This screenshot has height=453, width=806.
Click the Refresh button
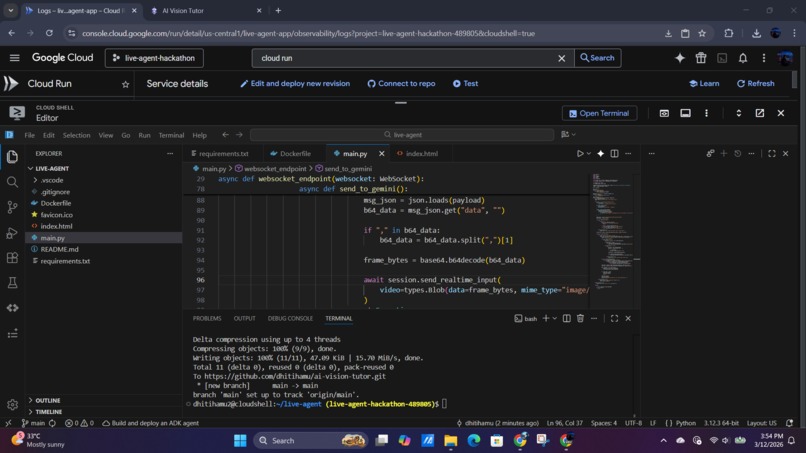pyautogui.click(x=756, y=83)
